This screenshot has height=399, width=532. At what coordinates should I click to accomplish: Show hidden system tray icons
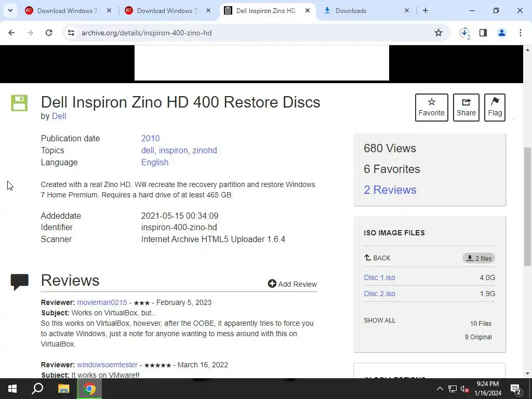(x=440, y=389)
